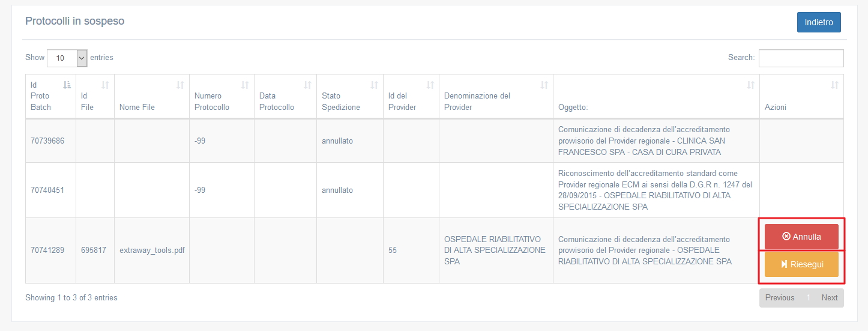Viewport: 868px width, 331px height.
Task: Sort by Id Proto Batch column icon
Action: (x=67, y=85)
